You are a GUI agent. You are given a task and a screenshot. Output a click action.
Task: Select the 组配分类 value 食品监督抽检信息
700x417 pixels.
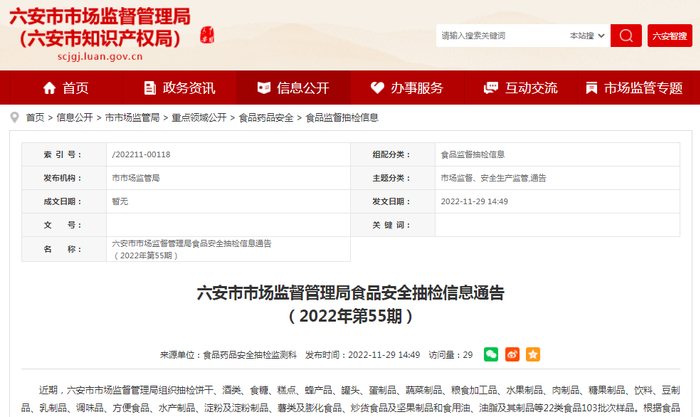tap(472, 154)
